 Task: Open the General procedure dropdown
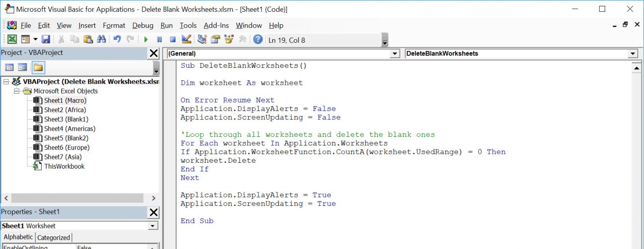pyautogui.click(x=395, y=54)
